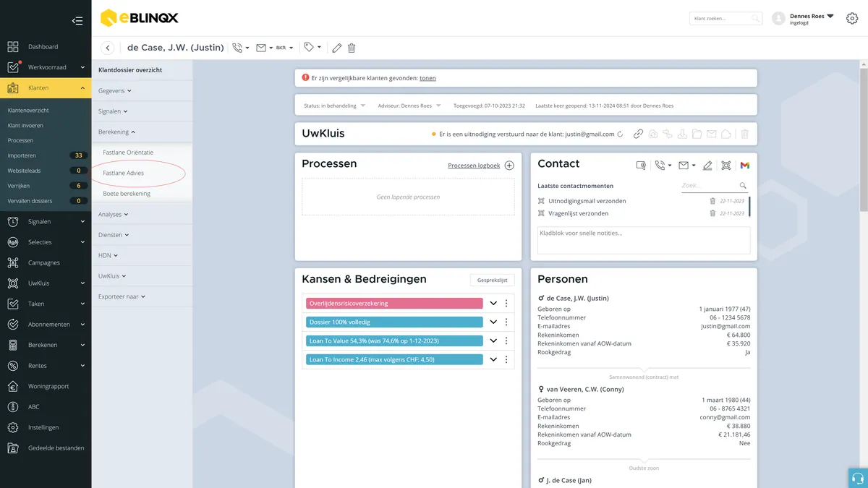Image resolution: width=868 pixels, height=488 pixels.
Task: Click the Overlijdensrisicoverzekering pink bar
Action: pos(394,304)
